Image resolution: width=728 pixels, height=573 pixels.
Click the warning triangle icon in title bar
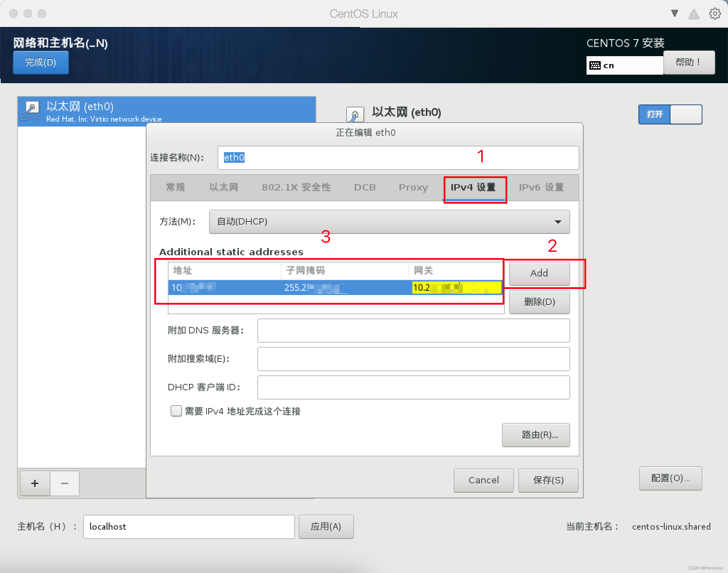tap(694, 14)
